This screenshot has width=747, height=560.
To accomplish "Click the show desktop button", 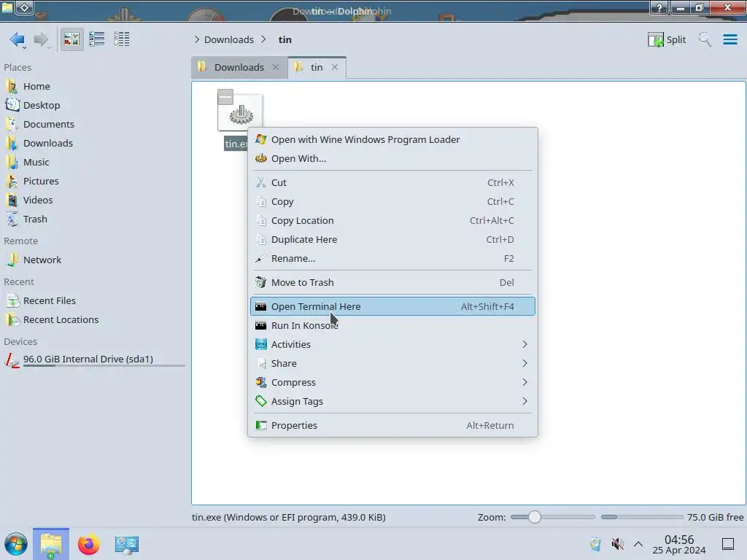I will [728, 544].
